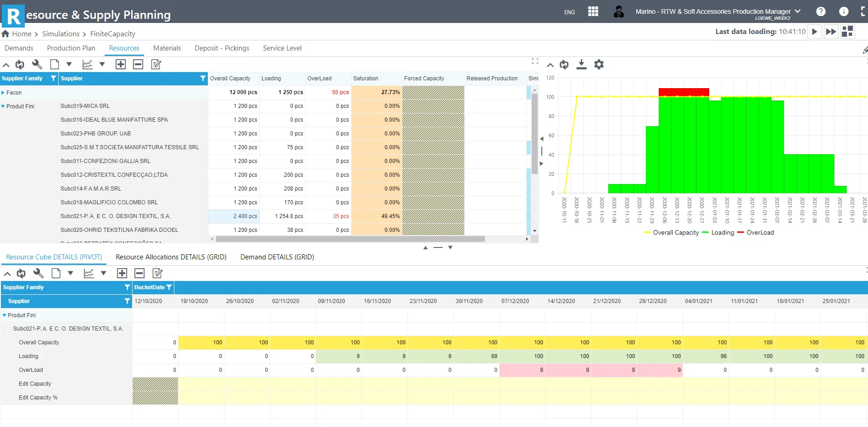The image size is (868, 427).
Task: Collapse the Produit Fini tree node
Action: click(x=5, y=315)
